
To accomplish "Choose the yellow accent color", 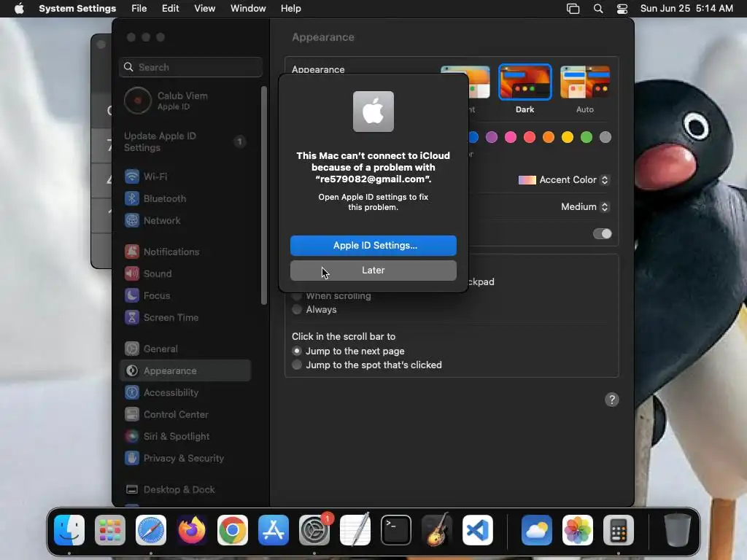I will (x=568, y=138).
